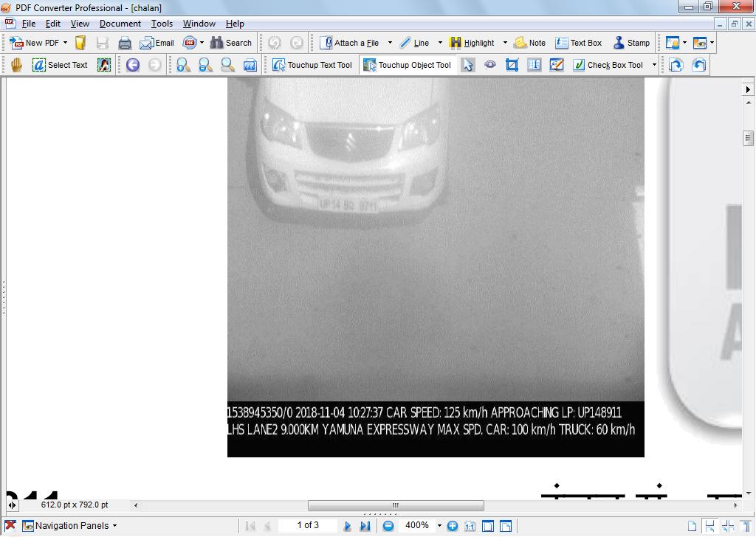Toggle the Touchup Object Tool
Viewport: 756px width, 537px height.
tap(408, 65)
